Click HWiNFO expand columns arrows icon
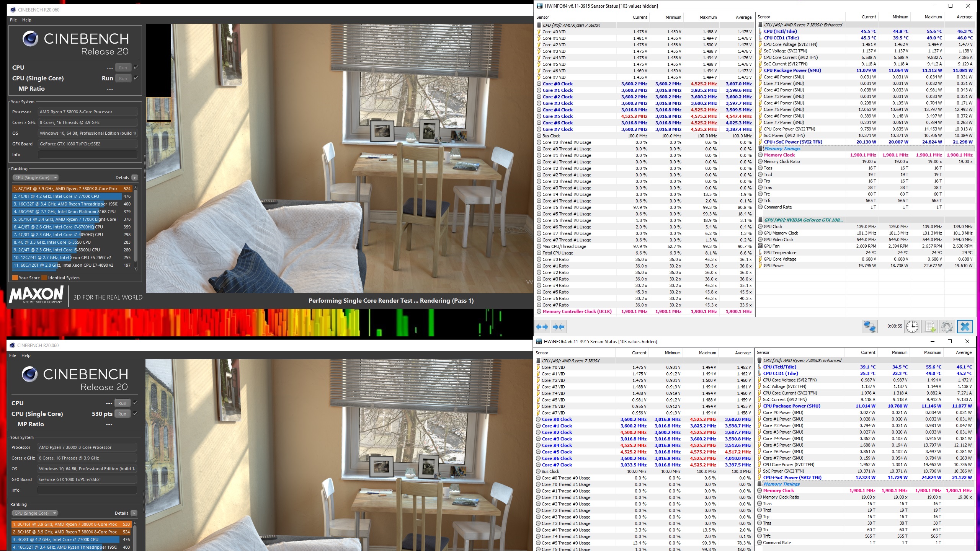980x551 pixels. coord(542,327)
